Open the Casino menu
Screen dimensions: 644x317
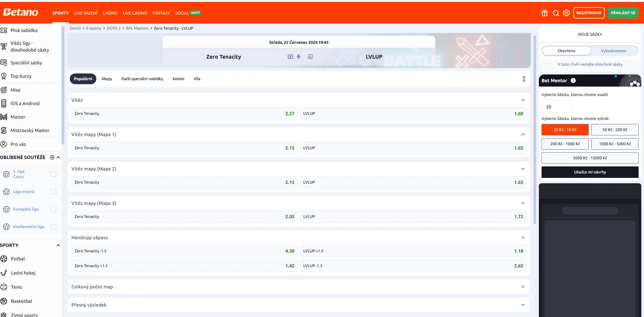click(110, 13)
